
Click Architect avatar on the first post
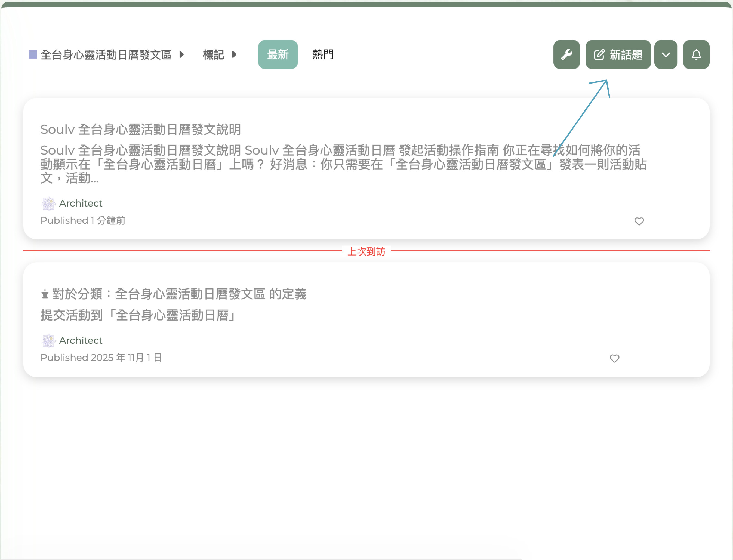tap(48, 204)
